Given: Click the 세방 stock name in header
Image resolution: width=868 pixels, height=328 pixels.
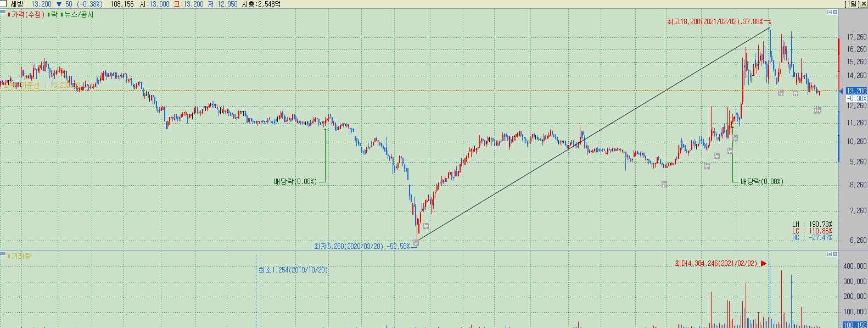Looking at the screenshot, I should pos(17,4).
